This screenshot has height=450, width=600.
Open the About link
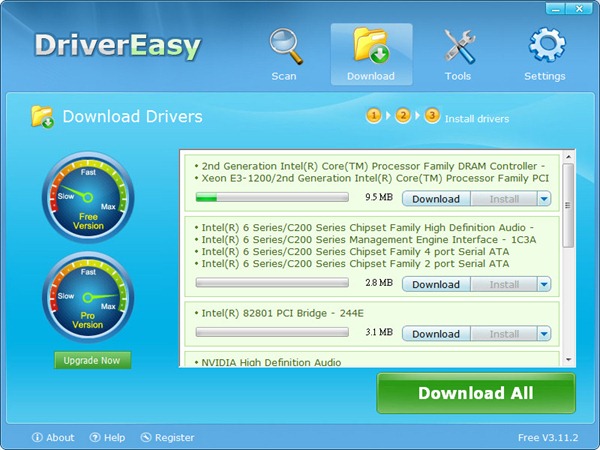tap(60, 437)
